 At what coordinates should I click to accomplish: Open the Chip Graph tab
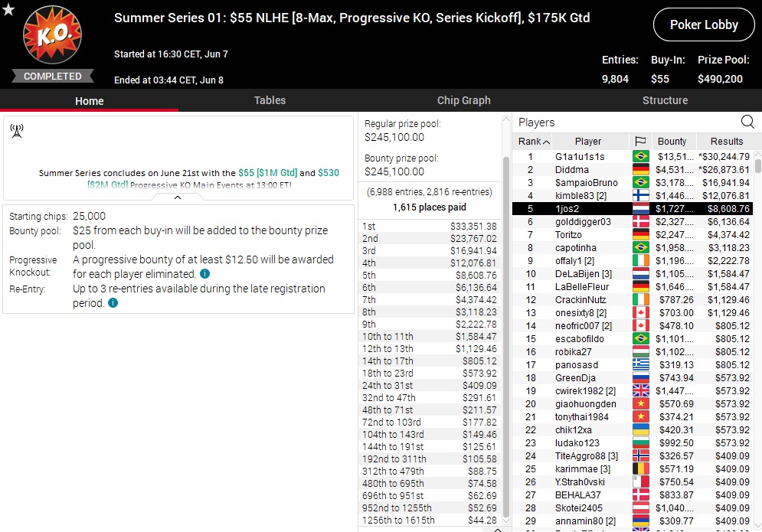[x=463, y=100]
